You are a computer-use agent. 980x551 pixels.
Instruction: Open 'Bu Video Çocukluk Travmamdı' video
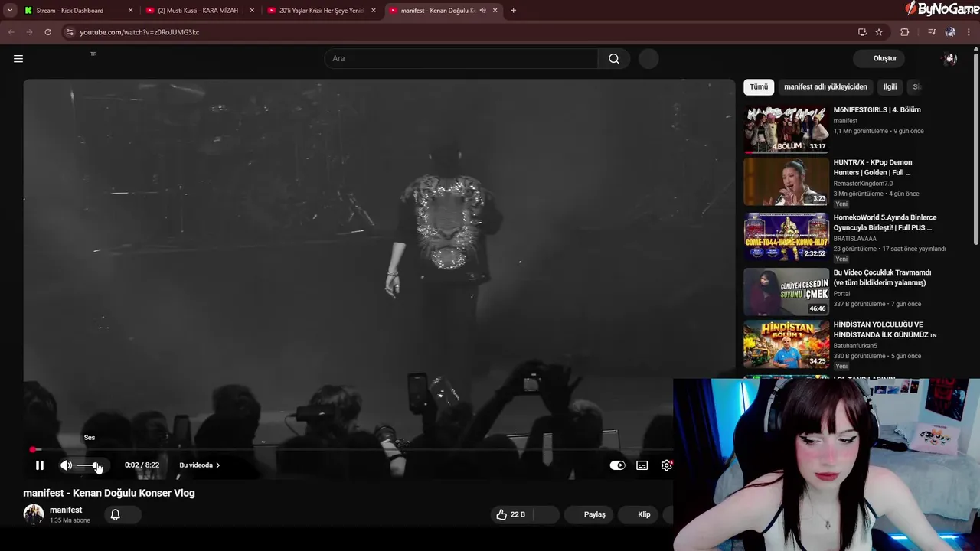(882, 277)
